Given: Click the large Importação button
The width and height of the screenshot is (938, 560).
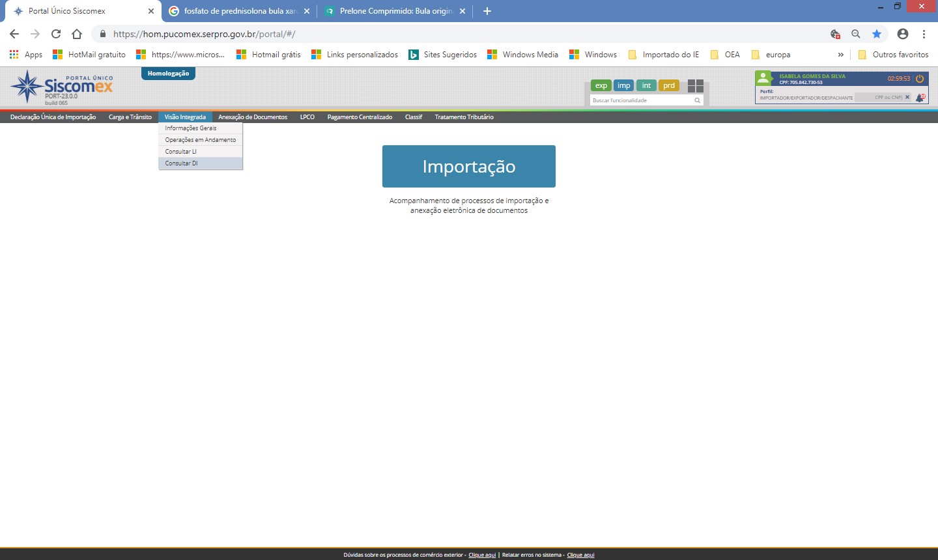Looking at the screenshot, I should (469, 167).
